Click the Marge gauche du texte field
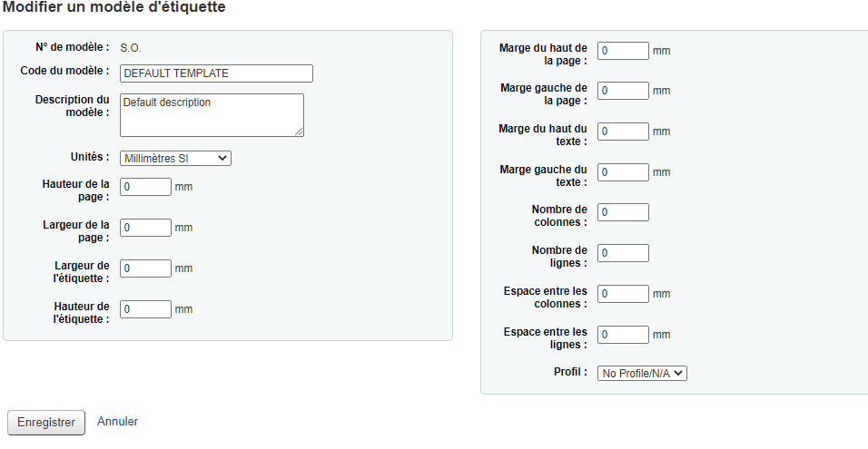Viewport: 868px width, 449px height. pyautogui.click(x=623, y=172)
